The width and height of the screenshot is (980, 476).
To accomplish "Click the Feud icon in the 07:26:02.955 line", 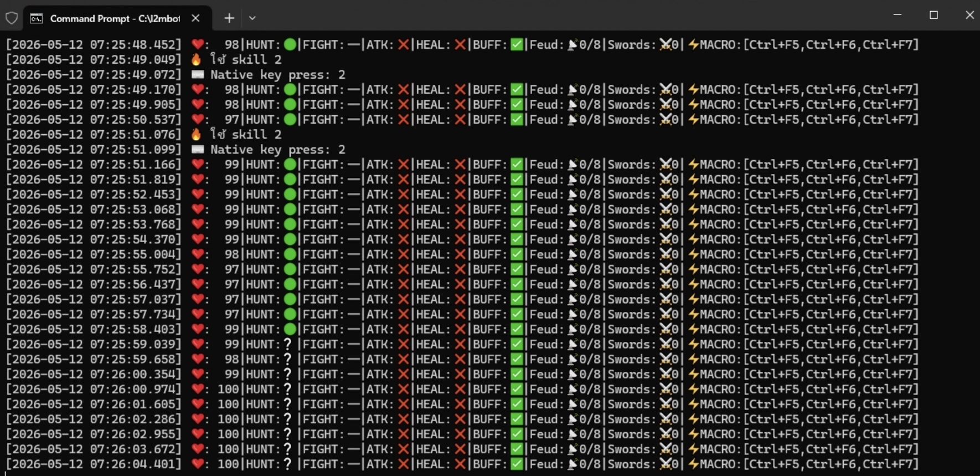I will click(x=572, y=434).
